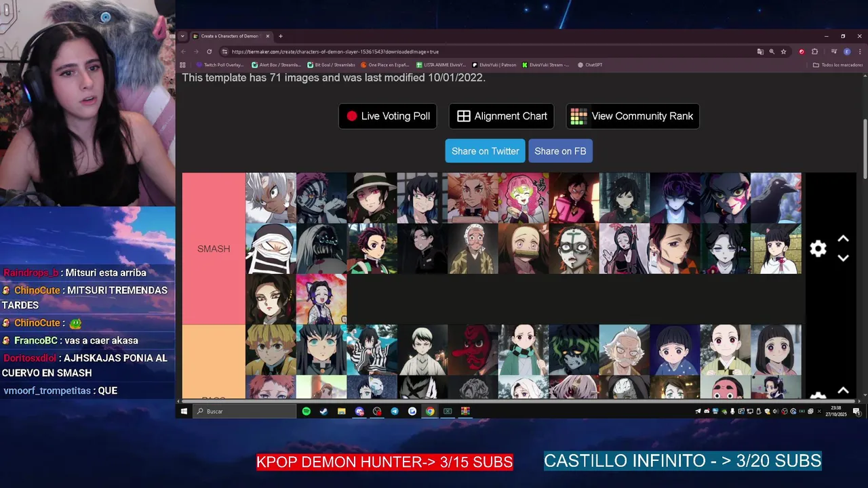This screenshot has height=488, width=868.
Task: Open the translate page icon
Action: click(x=760, y=52)
